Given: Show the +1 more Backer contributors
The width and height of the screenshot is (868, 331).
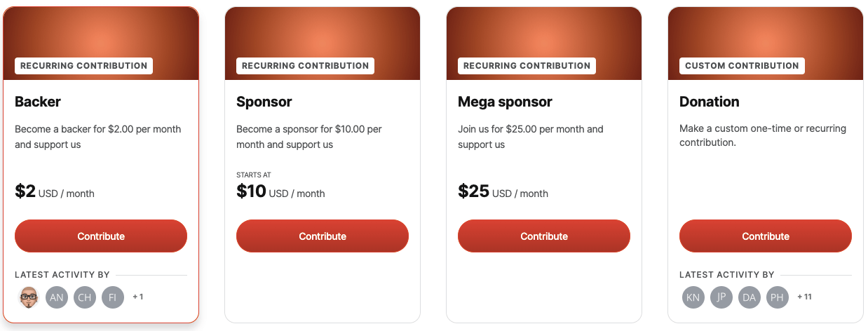Looking at the screenshot, I should (138, 297).
